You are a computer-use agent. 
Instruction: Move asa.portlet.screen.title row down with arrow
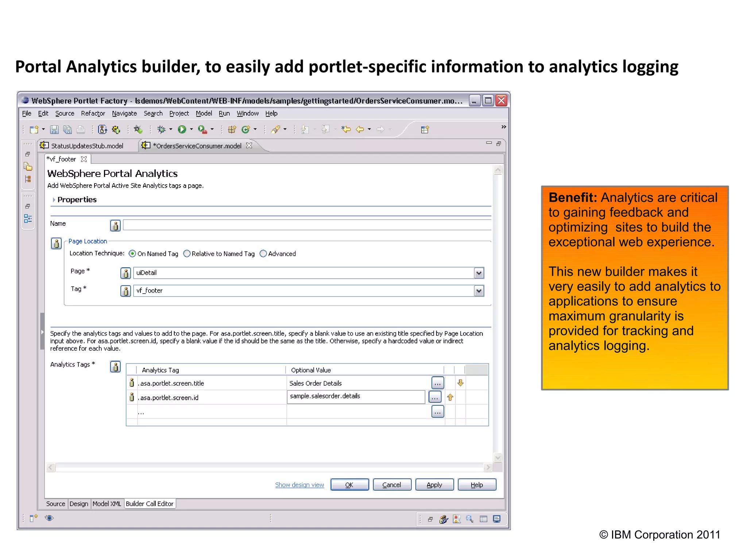(x=460, y=383)
